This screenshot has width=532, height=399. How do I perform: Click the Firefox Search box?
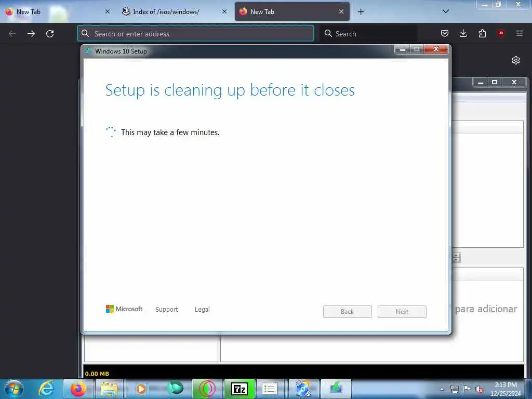click(x=369, y=34)
